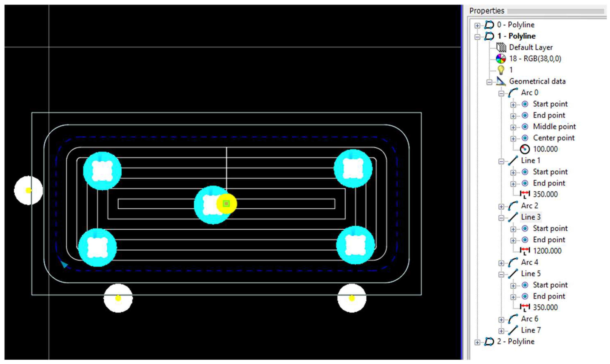The height and width of the screenshot is (364, 610).
Task: Click the light bulb visibility icon
Action: coord(501,70)
